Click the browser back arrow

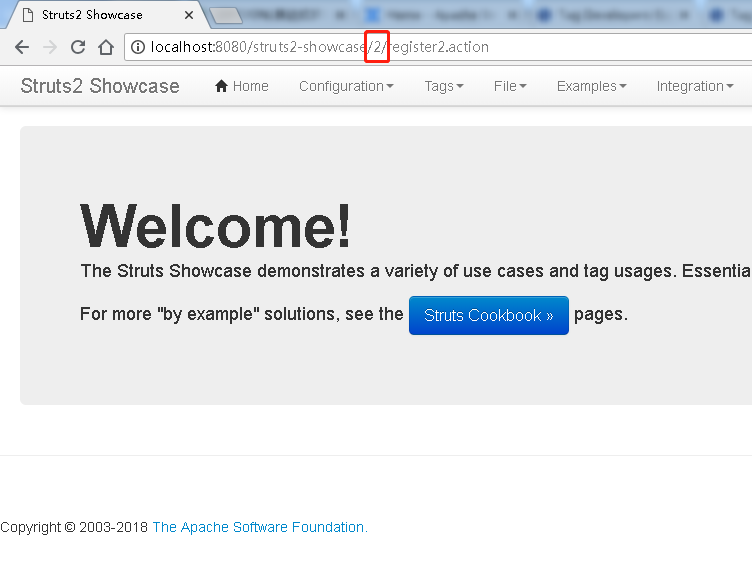pos(22,47)
